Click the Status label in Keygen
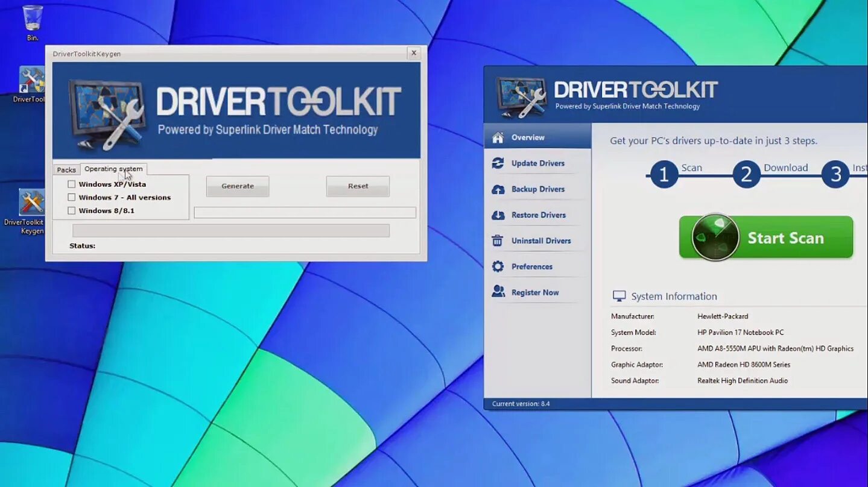Viewport: 868px width, 487px height. tap(83, 246)
